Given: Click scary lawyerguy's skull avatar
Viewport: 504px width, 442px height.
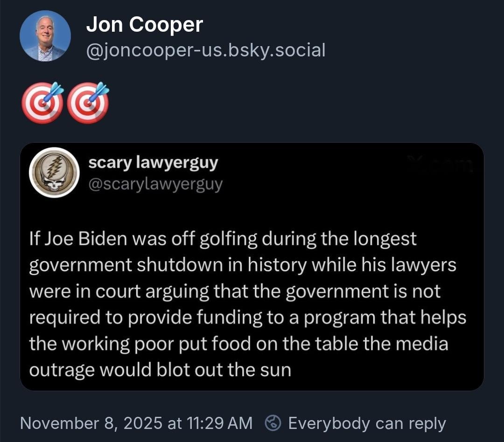Looking at the screenshot, I should click(x=54, y=173).
